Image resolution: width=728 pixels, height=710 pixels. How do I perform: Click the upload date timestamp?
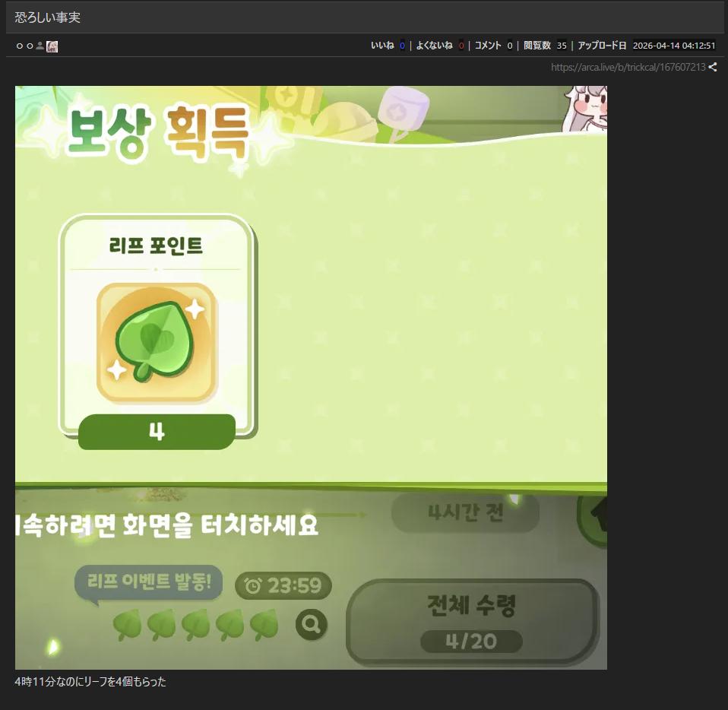pos(674,46)
